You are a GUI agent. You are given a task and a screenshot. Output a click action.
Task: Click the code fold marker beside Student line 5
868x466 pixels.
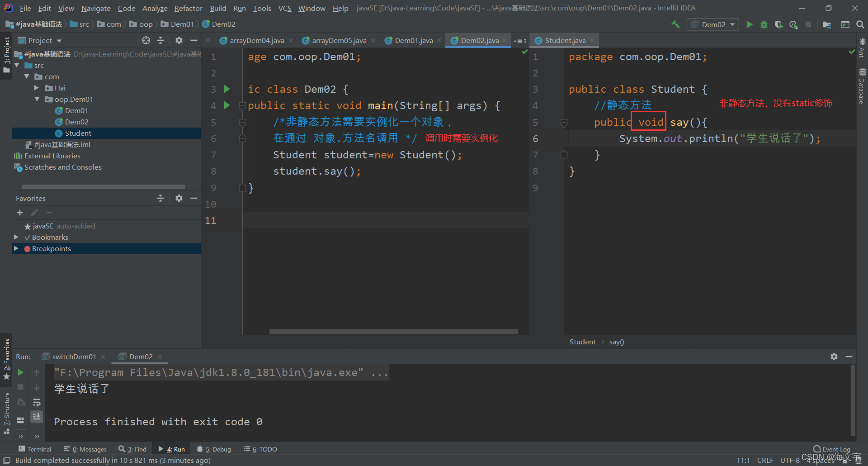pos(564,122)
